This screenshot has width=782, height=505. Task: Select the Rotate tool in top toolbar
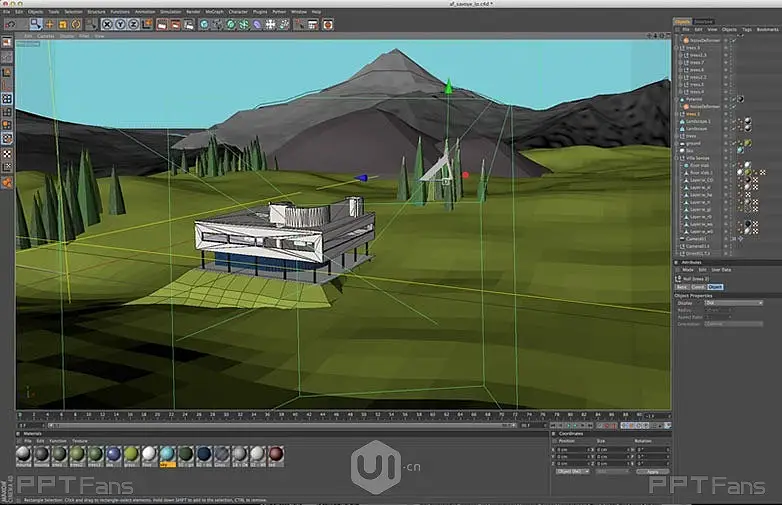pyautogui.click(x=77, y=23)
